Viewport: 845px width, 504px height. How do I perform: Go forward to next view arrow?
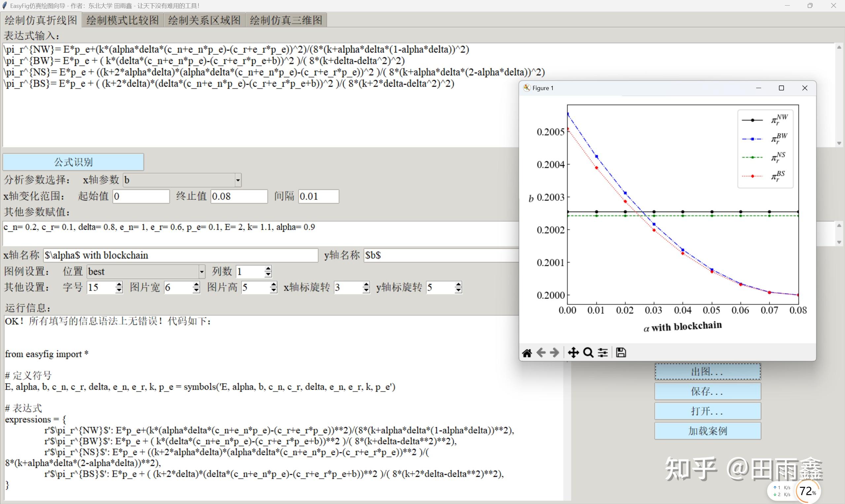click(x=554, y=353)
